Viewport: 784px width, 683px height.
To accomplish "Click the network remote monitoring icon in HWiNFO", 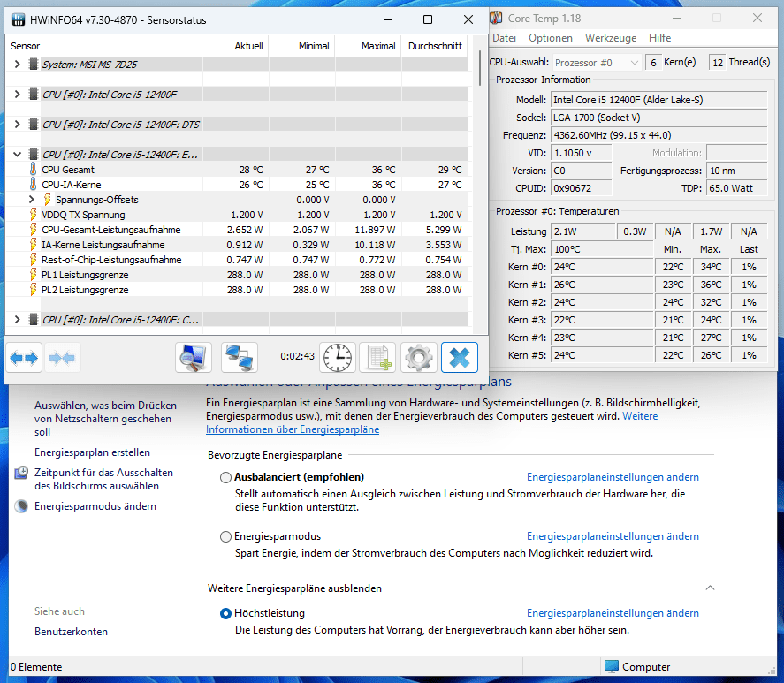I will (x=240, y=358).
